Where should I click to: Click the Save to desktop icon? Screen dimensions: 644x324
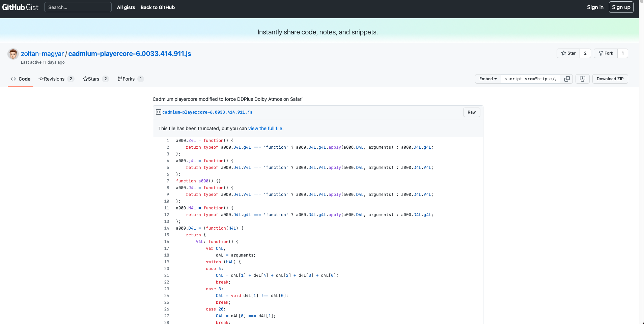click(582, 79)
